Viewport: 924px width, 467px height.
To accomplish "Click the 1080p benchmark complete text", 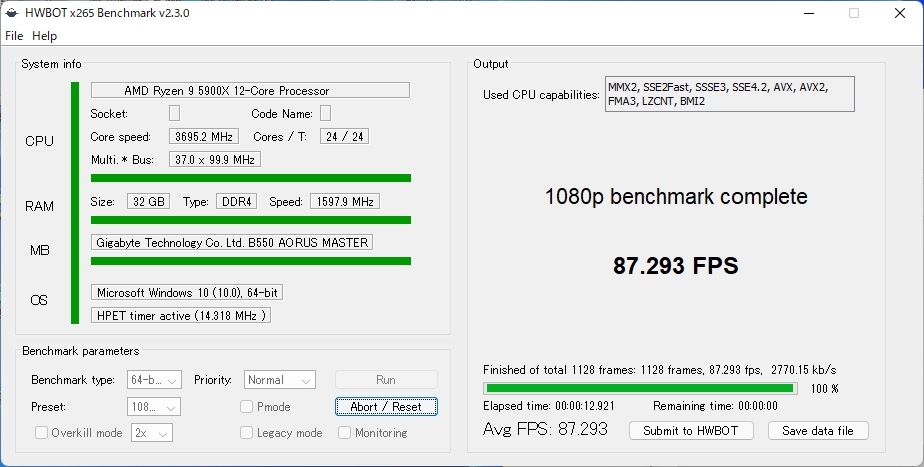I will (x=676, y=196).
